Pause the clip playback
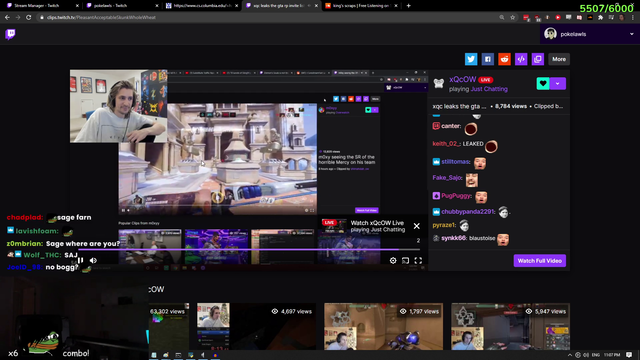The image size is (640, 360). [x=80, y=260]
